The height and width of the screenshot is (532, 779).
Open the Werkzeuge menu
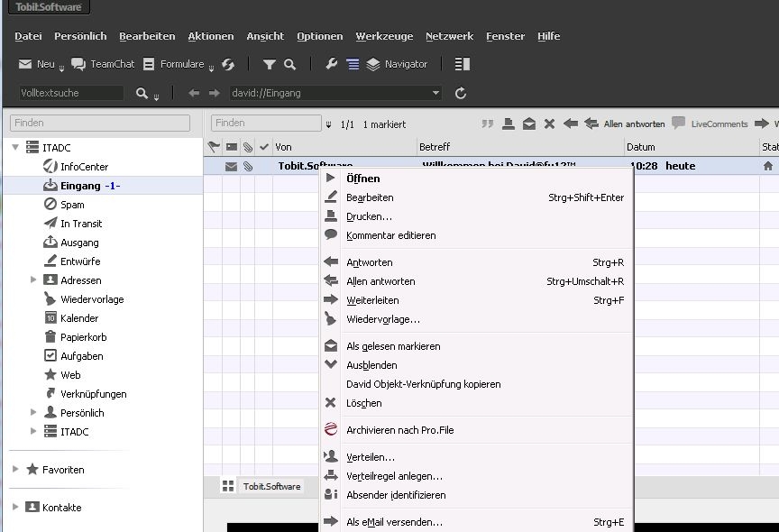(x=384, y=36)
